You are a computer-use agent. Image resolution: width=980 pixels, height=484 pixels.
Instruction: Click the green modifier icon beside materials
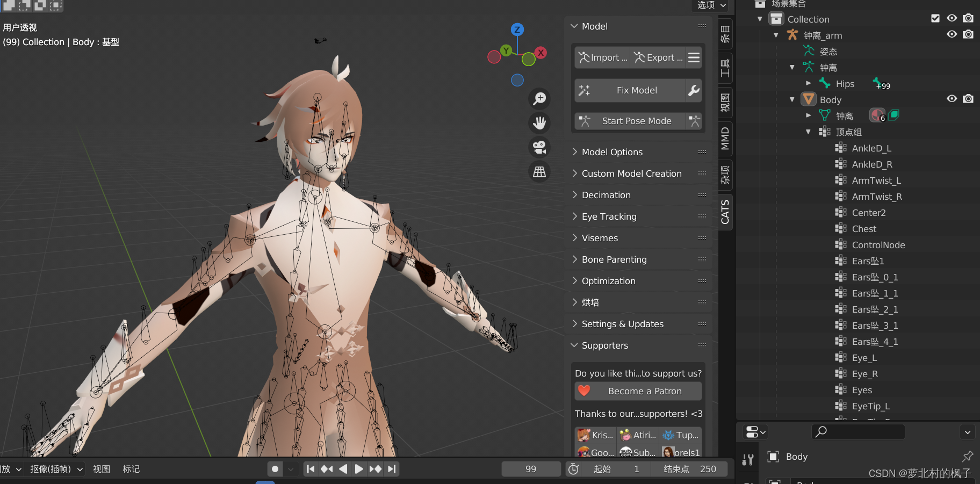point(893,114)
